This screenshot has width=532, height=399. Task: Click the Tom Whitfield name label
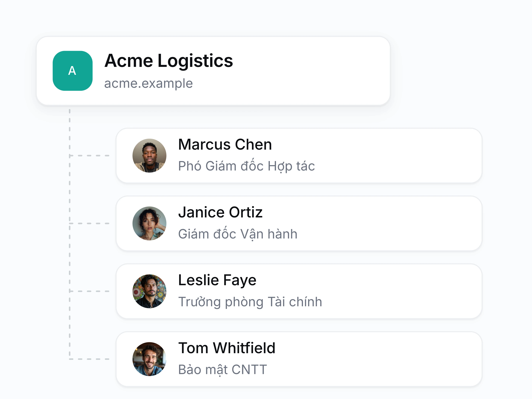[227, 348]
